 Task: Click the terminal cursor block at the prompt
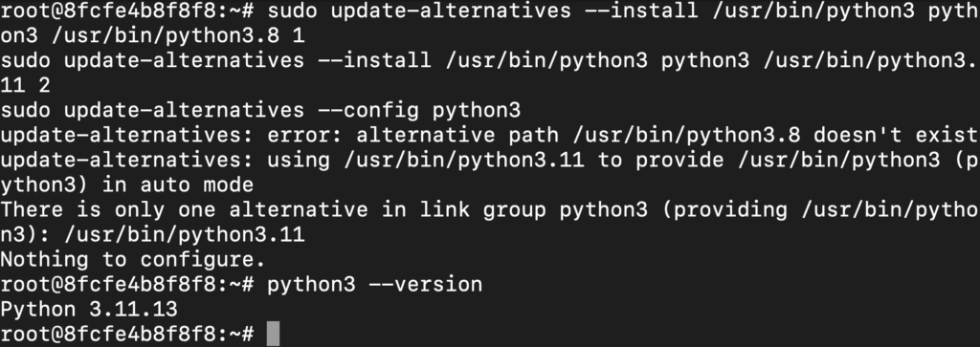point(273,334)
